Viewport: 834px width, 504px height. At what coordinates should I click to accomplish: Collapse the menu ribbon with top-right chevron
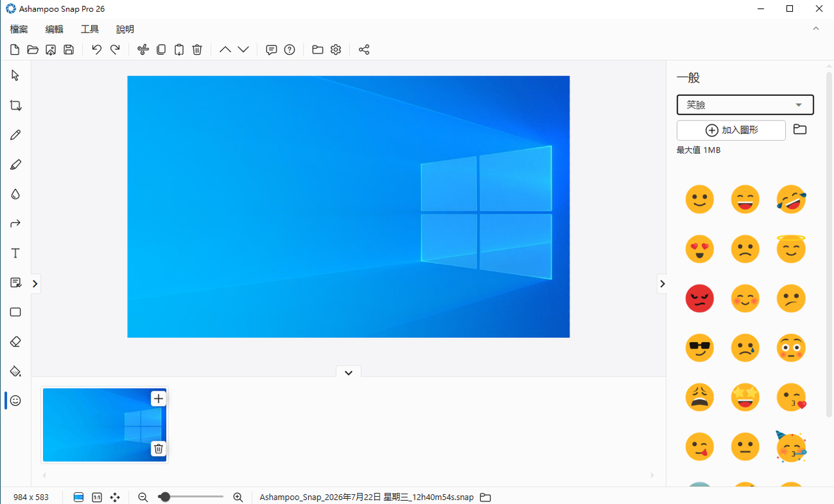pos(816,29)
